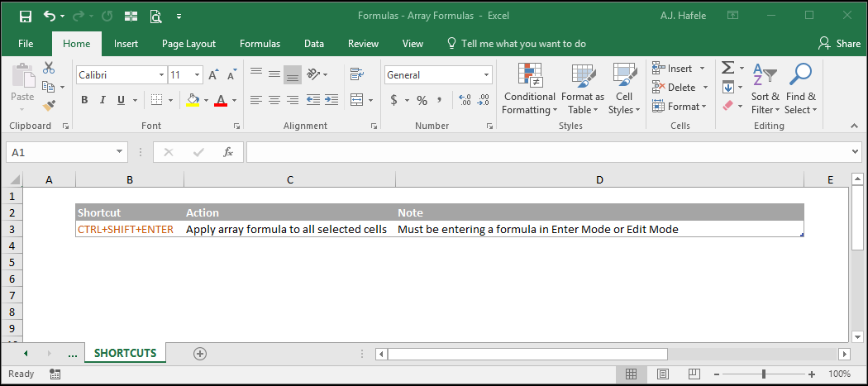Click the Borders icon
Image resolution: width=868 pixels, height=386 pixels.
(157, 100)
